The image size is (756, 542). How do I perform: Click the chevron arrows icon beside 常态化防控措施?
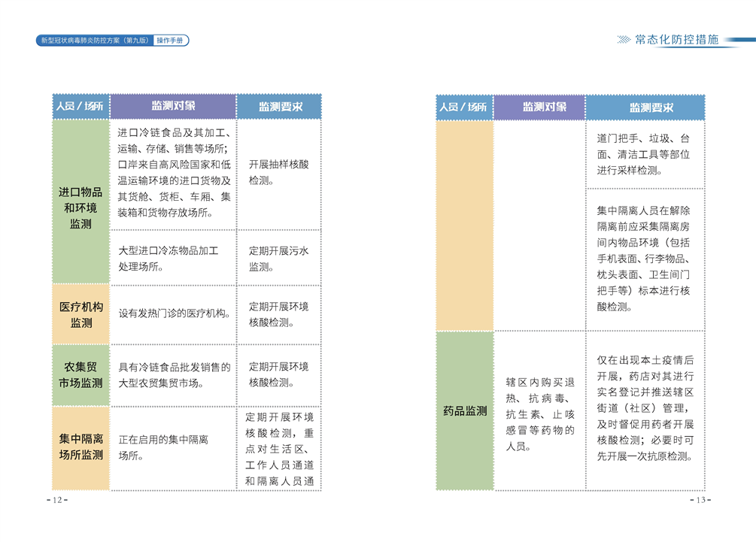624,40
